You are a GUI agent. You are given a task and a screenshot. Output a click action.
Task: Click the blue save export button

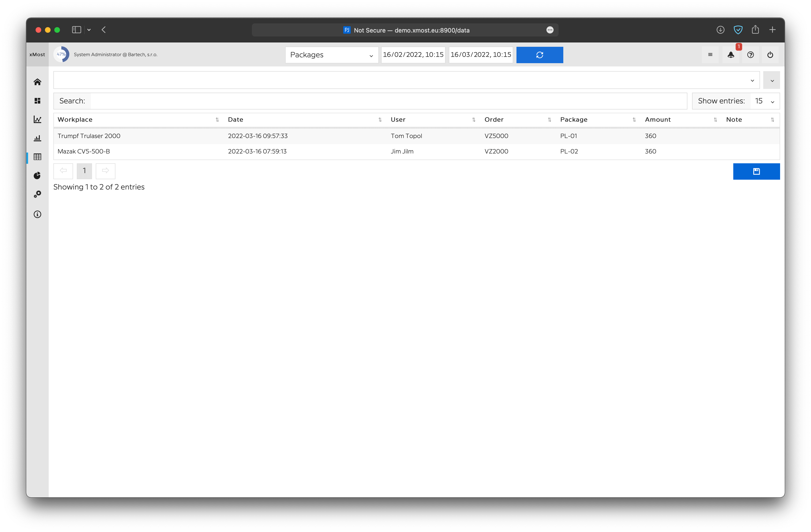click(x=756, y=171)
